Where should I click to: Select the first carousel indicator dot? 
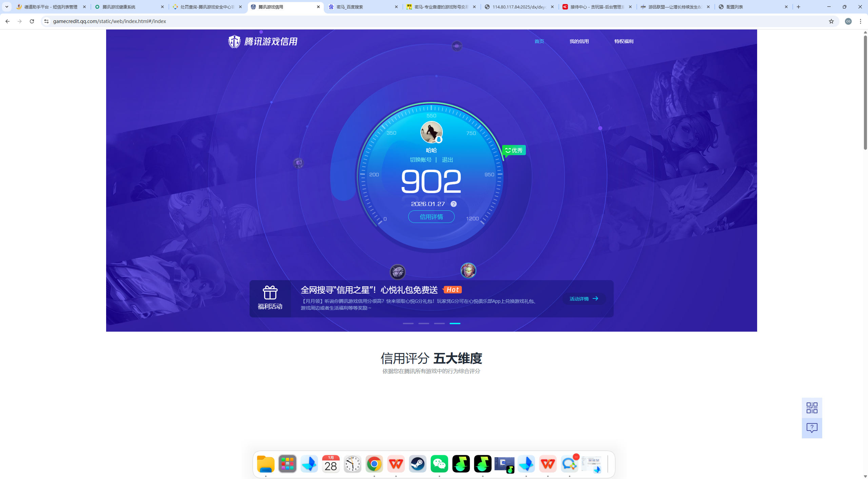(x=409, y=324)
